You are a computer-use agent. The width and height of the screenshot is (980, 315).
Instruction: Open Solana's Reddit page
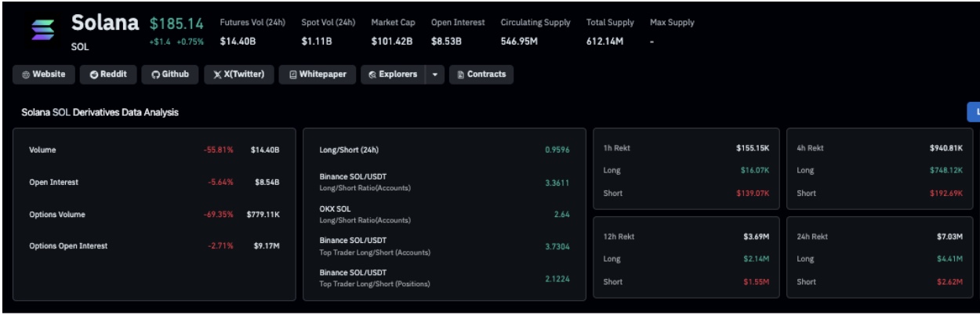coord(109,74)
